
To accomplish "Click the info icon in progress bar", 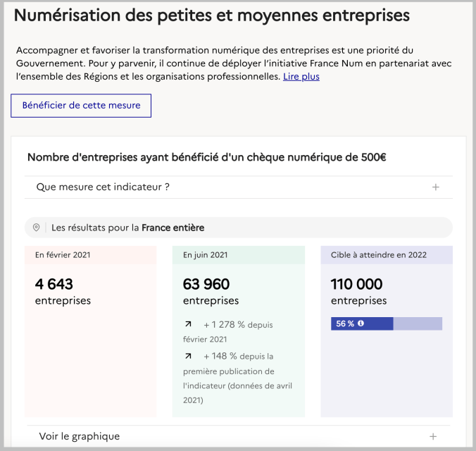I will coord(361,323).
